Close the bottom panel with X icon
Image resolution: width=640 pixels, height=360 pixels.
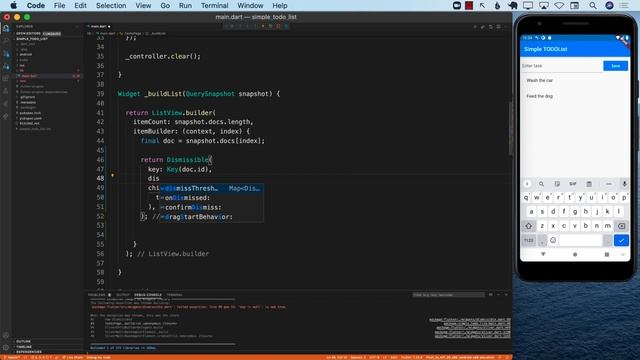pyautogui.click(x=506, y=294)
